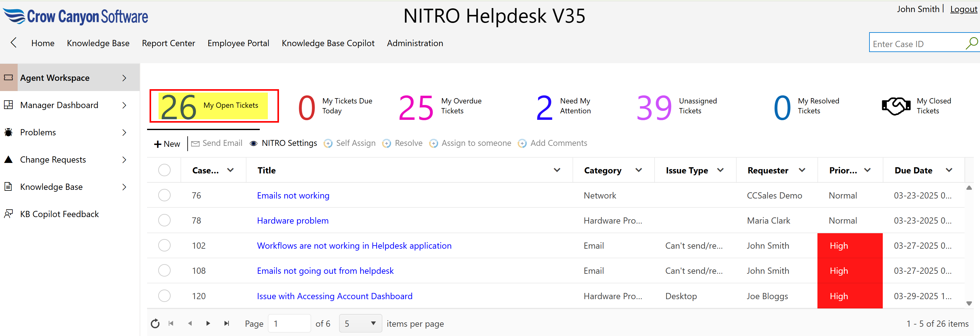This screenshot has height=336, width=980.
Task: Click the search magnifier icon
Action: tap(971, 43)
